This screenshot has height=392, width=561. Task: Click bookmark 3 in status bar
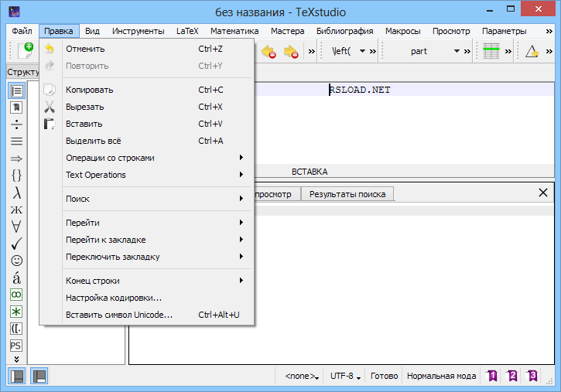[532, 376]
